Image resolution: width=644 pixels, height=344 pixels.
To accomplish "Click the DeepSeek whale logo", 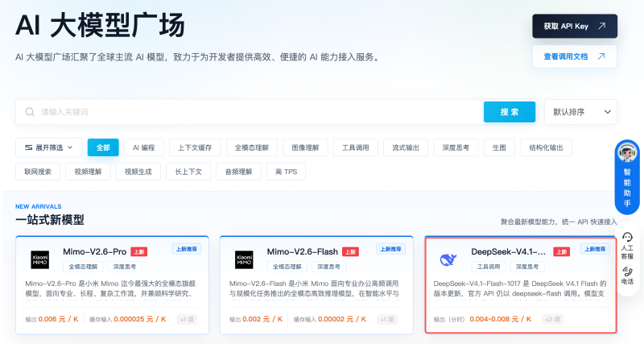I will pos(448,259).
